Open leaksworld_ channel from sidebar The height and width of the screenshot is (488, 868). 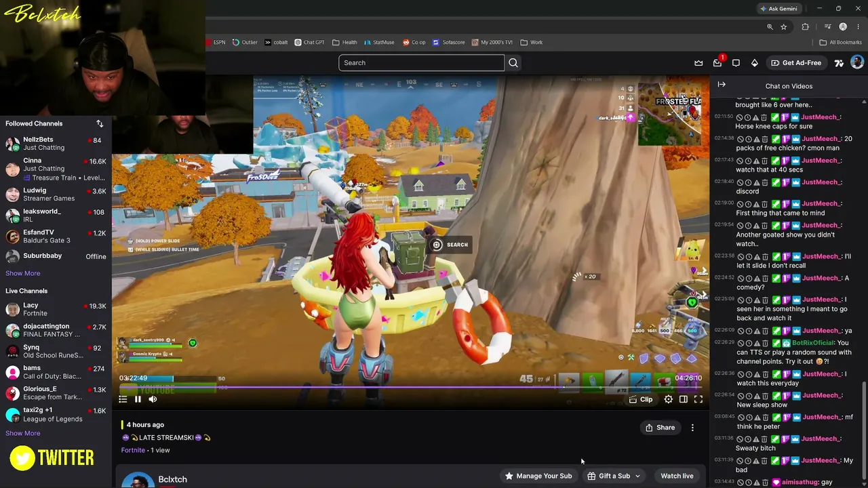[56, 216]
